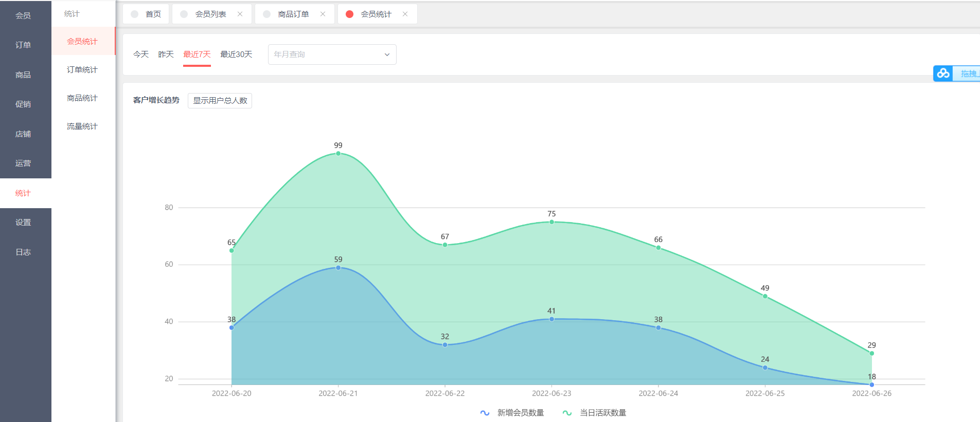Close the 商品订单 tab
The image size is (980, 422).
[x=323, y=14]
